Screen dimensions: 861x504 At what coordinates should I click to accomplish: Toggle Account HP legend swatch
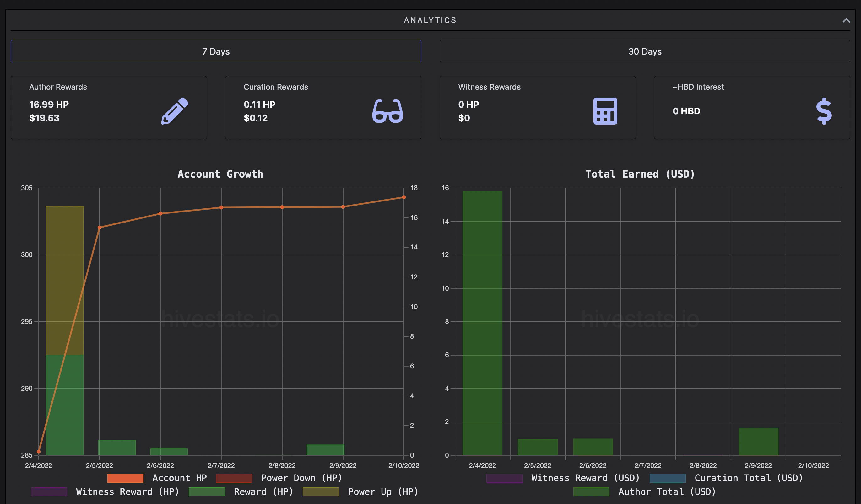coord(125,478)
